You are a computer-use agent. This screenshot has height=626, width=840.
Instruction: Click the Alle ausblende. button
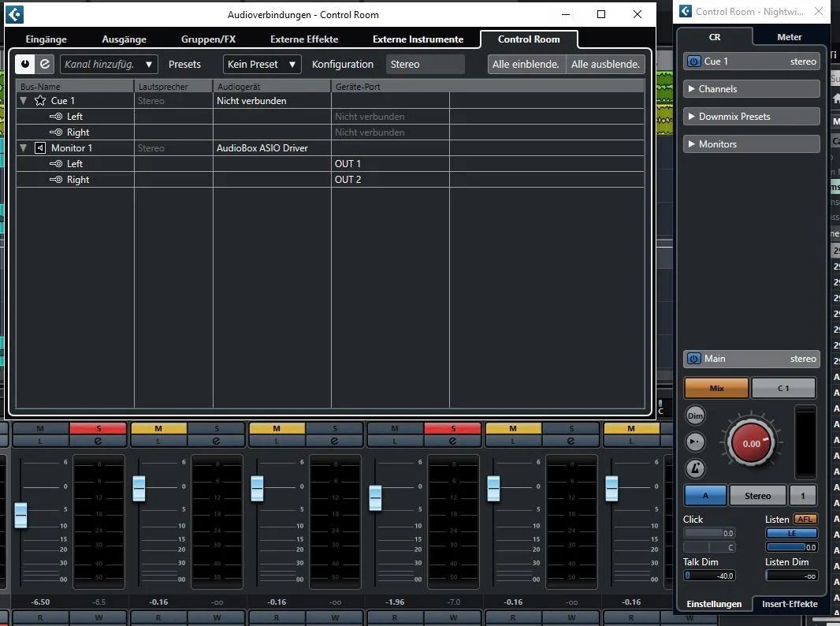point(605,65)
